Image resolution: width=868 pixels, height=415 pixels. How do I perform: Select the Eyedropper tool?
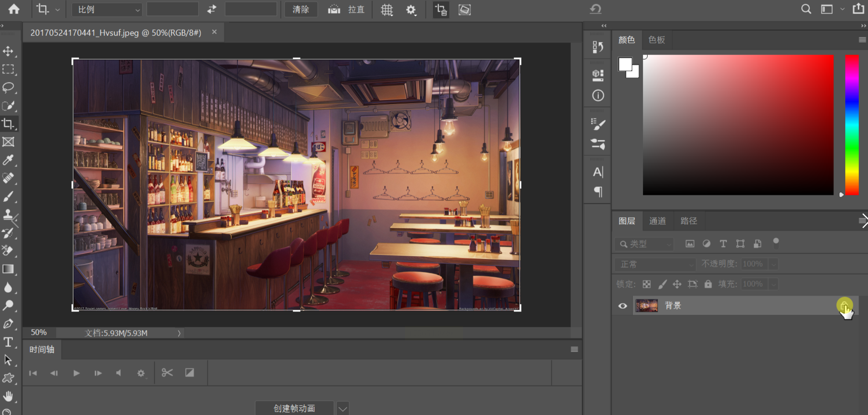[8, 160]
